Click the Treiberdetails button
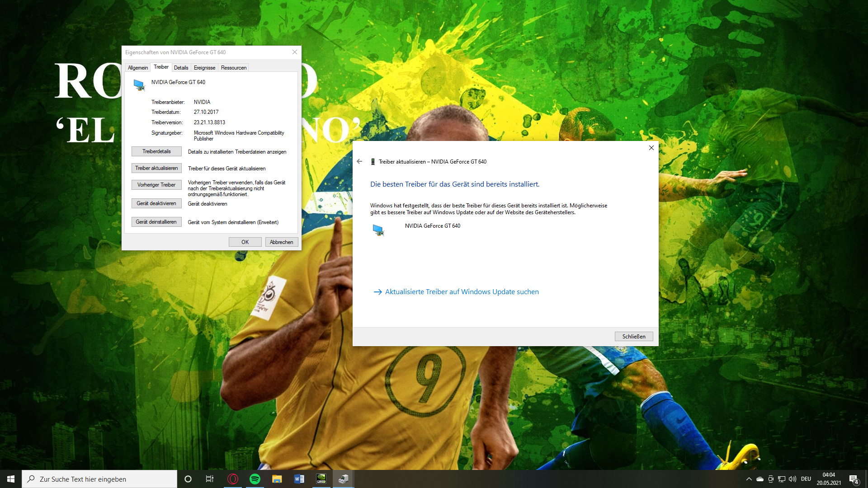The width and height of the screenshot is (868, 488). 156,151
